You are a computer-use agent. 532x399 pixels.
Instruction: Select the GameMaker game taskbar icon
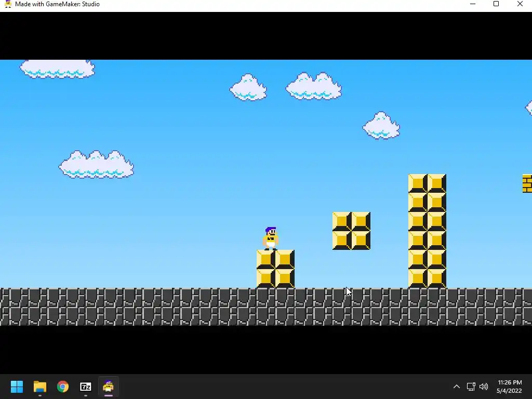click(x=108, y=387)
